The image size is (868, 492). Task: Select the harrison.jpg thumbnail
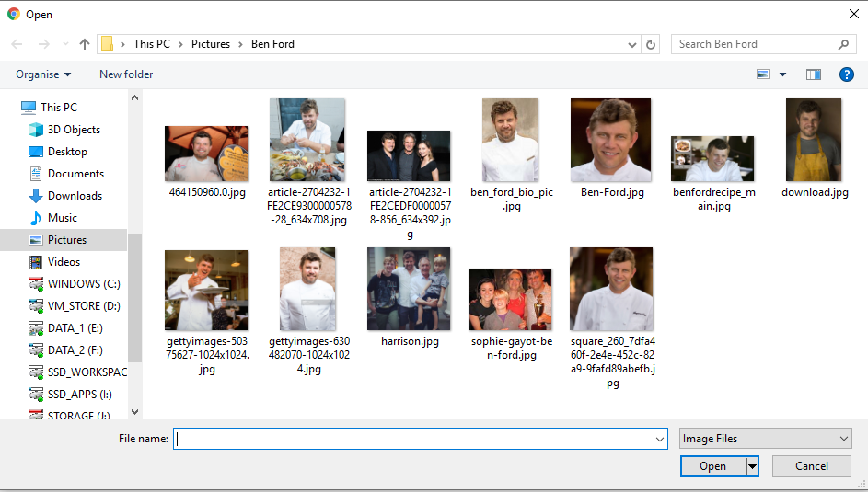point(409,289)
